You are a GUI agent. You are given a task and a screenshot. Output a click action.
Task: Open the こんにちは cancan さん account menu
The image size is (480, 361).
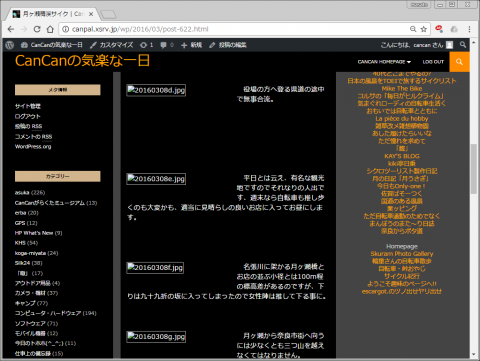tap(417, 45)
